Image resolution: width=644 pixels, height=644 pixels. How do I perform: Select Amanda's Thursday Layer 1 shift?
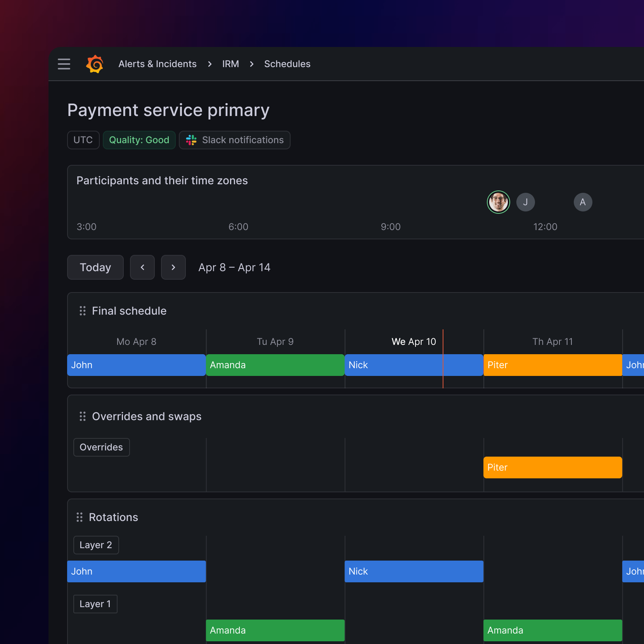553,630
